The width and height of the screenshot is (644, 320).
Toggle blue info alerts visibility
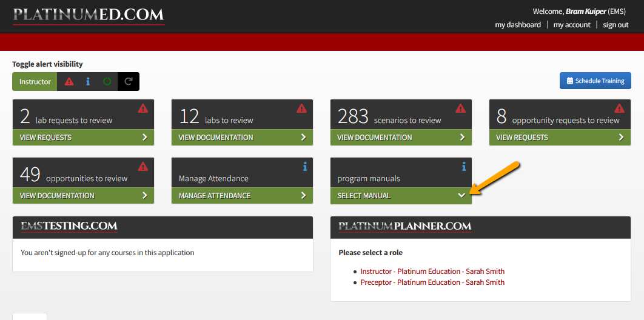[x=88, y=82]
